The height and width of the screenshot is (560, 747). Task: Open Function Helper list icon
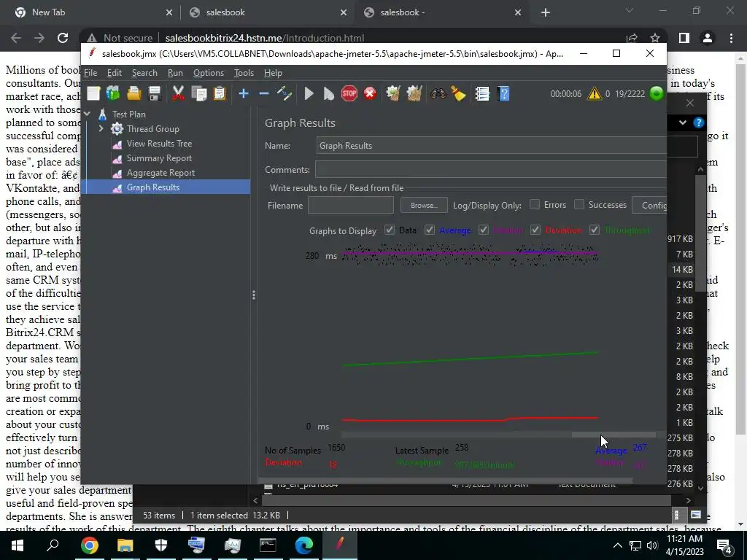pyautogui.click(x=482, y=94)
